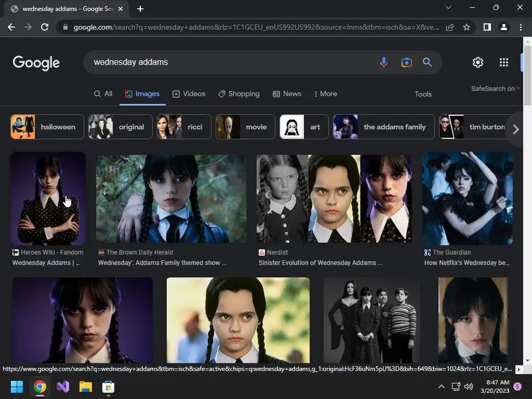View site security lock info

click(x=65, y=27)
